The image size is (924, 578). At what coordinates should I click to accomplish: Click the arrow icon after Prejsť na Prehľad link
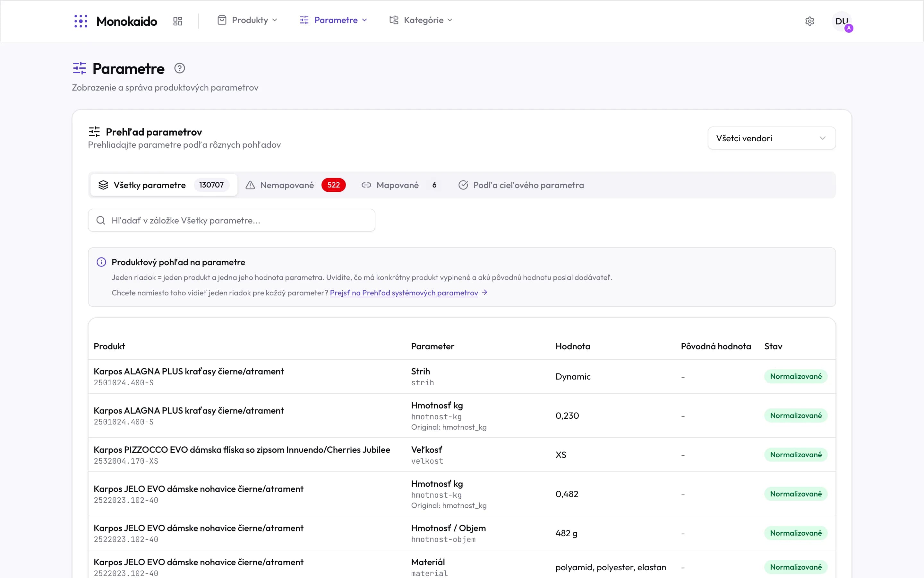[484, 293]
